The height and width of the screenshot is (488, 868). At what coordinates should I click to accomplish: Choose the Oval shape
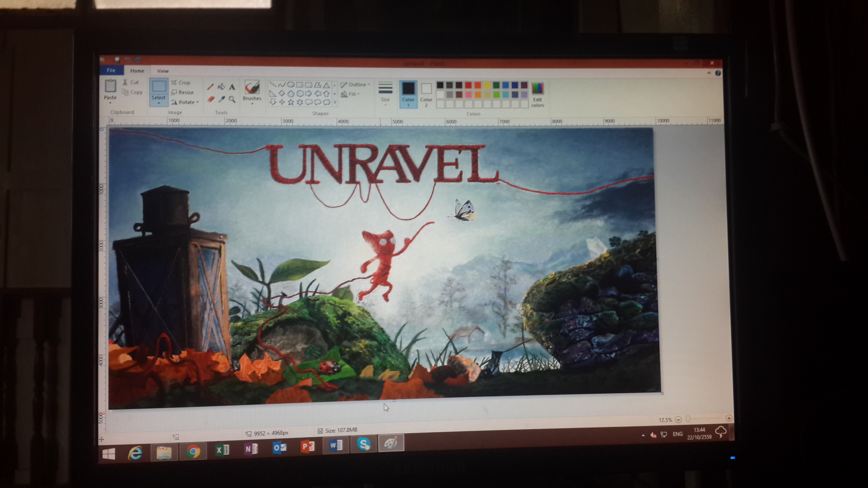coord(290,84)
